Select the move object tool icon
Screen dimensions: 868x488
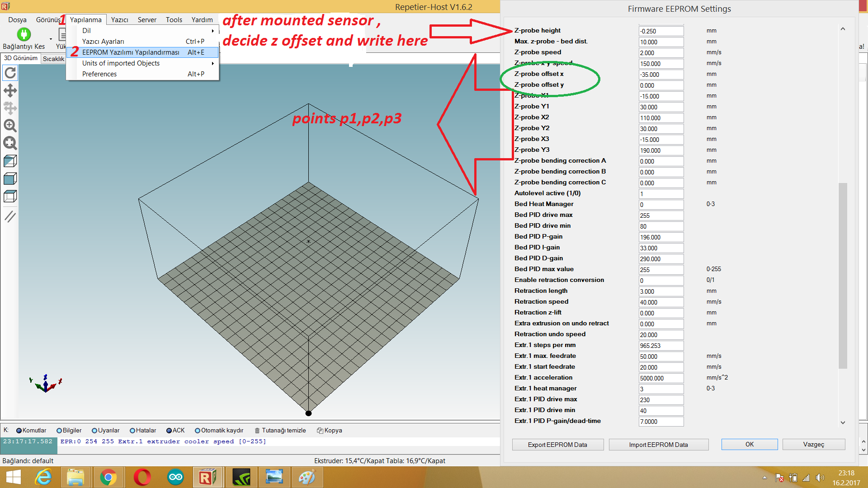[10, 108]
